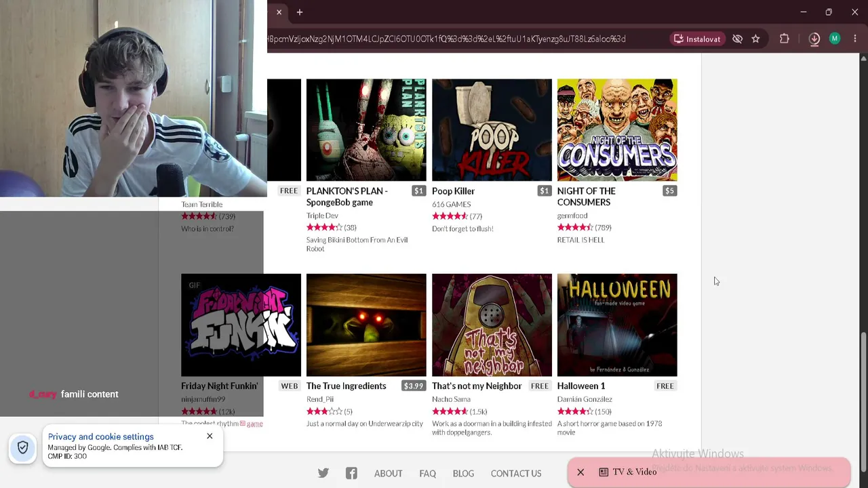This screenshot has width=868, height=488.
Task: Click the $5 price tag
Action: (669, 191)
